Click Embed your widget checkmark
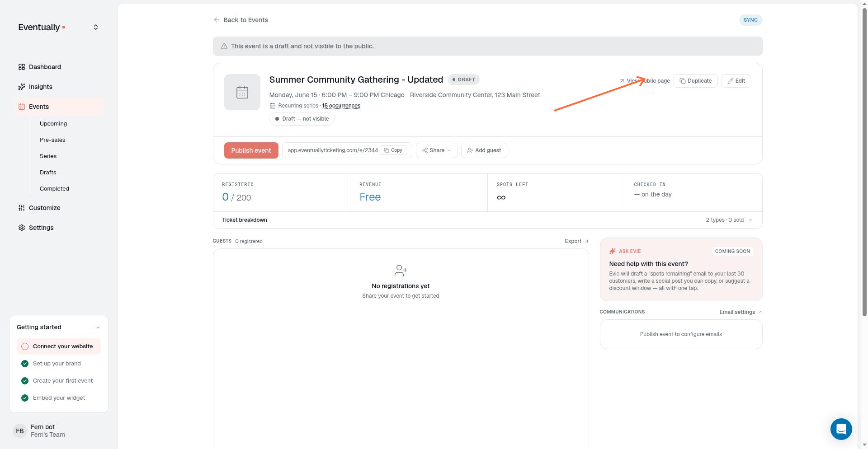The height and width of the screenshot is (449, 868). click(25, 398)
